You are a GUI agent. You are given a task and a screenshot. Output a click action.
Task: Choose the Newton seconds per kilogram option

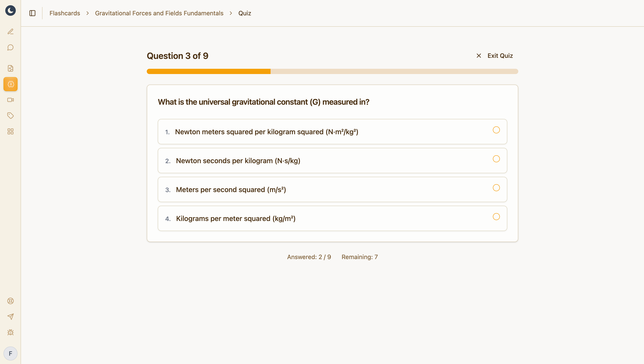click(x=333, y=161)
